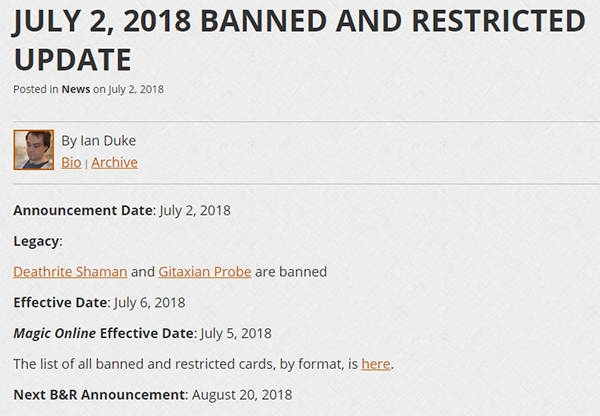The image size is (600, 416).
Task: Click the "are banned" text
Action: pos(291,271)
